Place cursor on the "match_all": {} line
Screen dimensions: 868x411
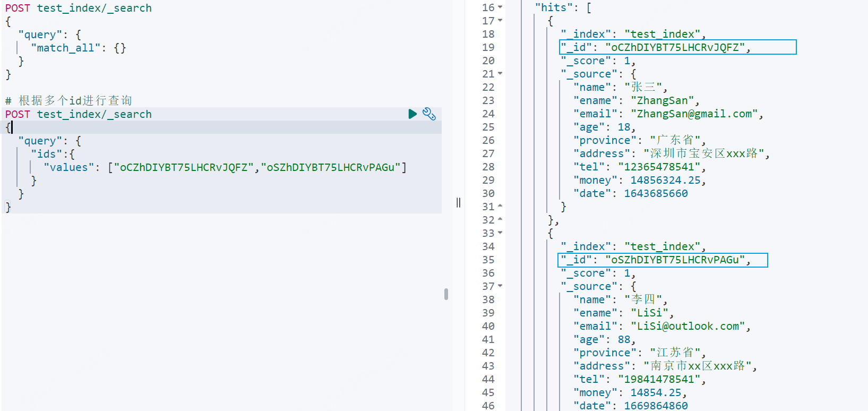tap(79, 48)
